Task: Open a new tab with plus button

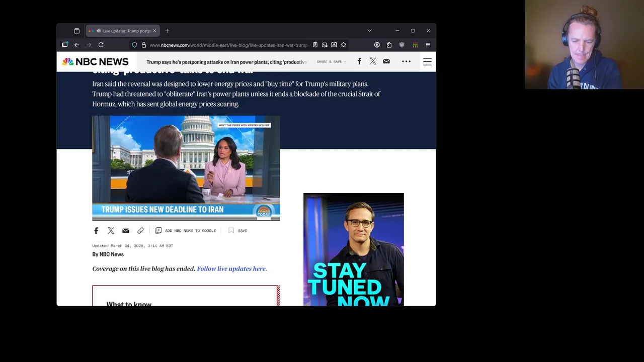Action: tap(167, 31)
